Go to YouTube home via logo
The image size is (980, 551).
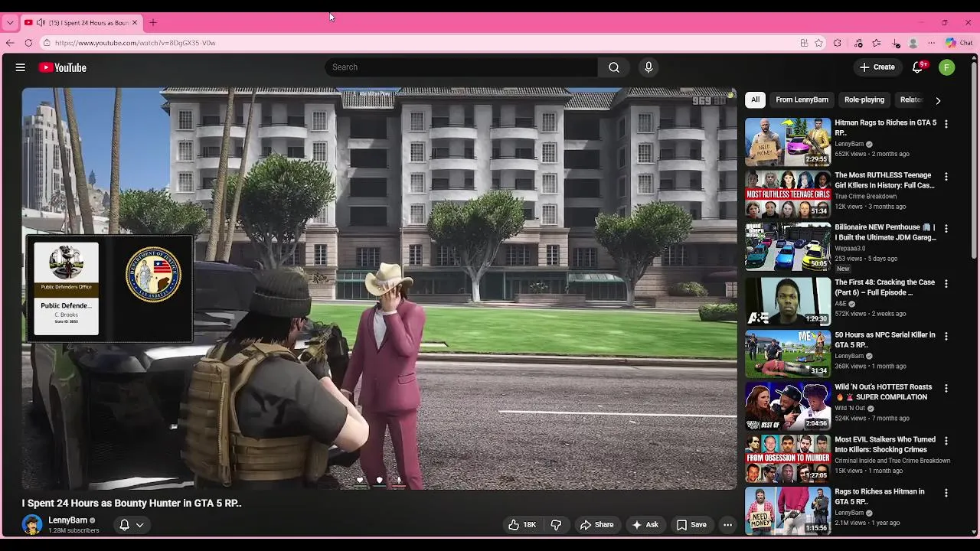point(63,67)
